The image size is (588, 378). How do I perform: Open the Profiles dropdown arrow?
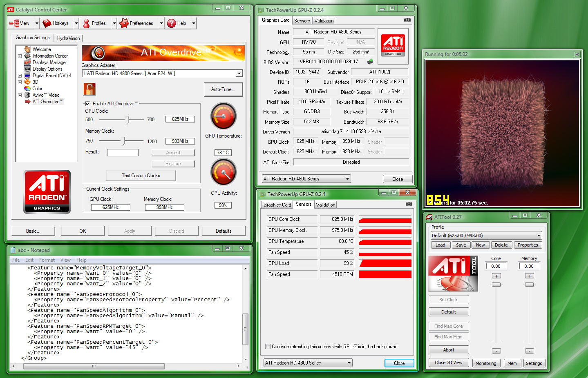point(114,23)
